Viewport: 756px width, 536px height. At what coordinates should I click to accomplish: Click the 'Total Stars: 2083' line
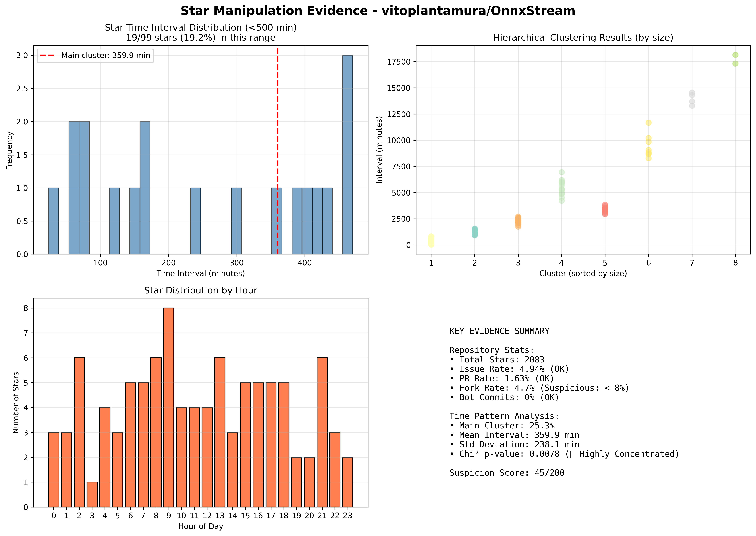(x=497, y=360)
